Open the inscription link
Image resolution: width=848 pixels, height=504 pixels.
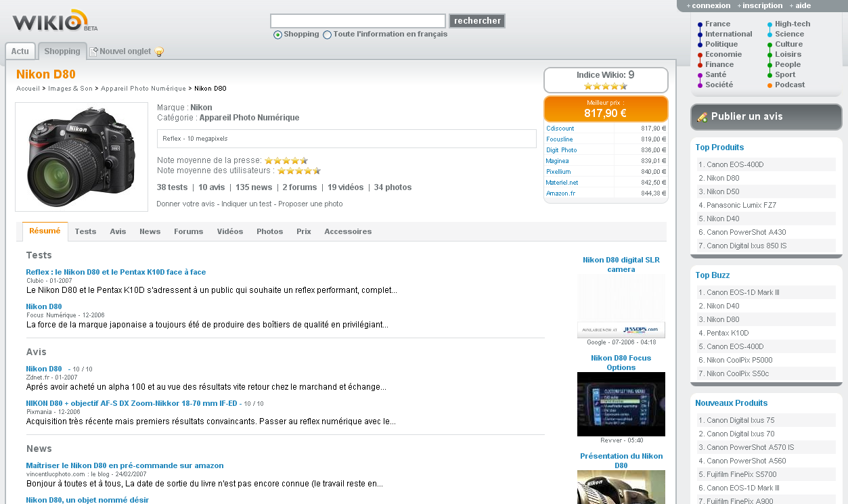point(762,5)
